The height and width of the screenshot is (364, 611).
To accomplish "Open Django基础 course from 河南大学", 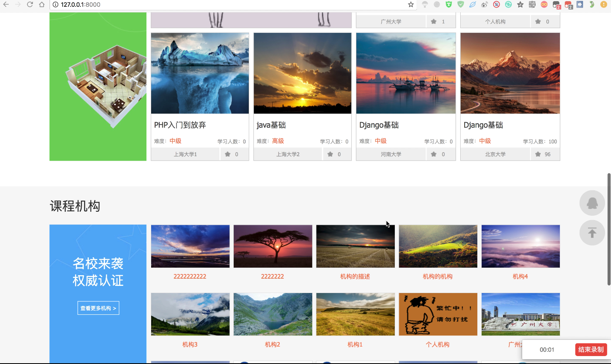I will point(379,125).
